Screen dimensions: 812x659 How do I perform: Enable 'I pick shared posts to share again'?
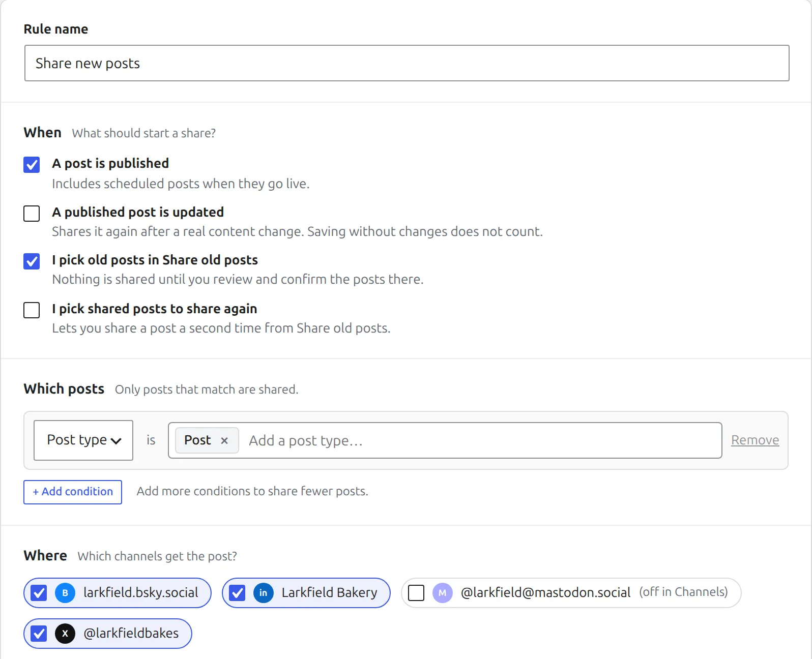32,310
